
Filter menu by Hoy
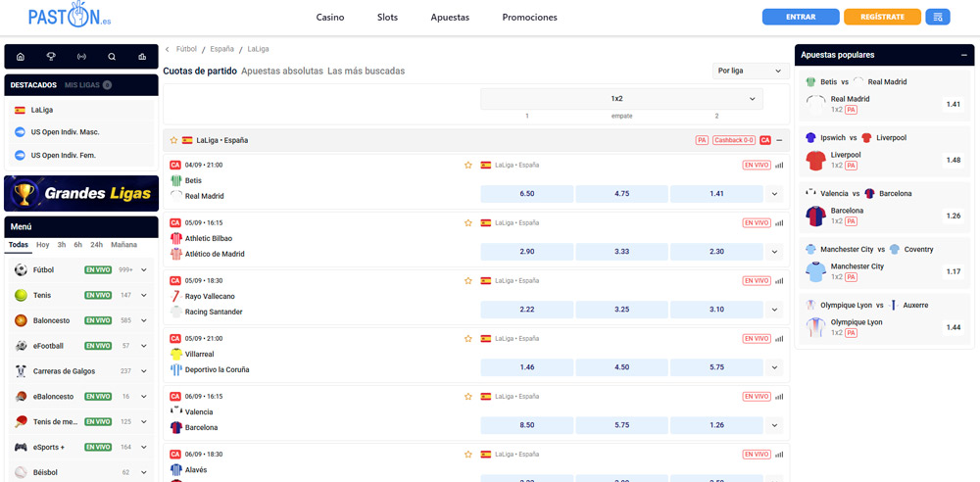click(x=42, y=245)
